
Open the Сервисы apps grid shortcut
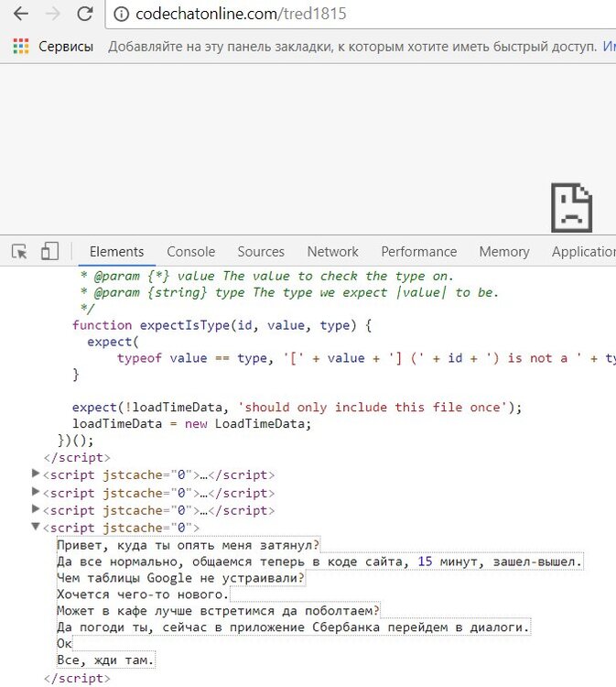coord(20,46)
